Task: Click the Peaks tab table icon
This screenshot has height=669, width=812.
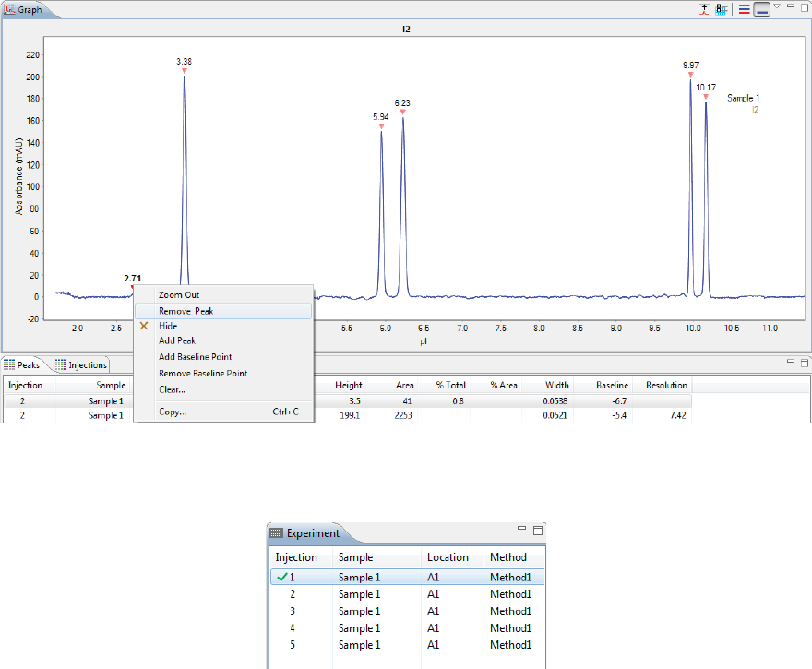Action: point(9,364)
